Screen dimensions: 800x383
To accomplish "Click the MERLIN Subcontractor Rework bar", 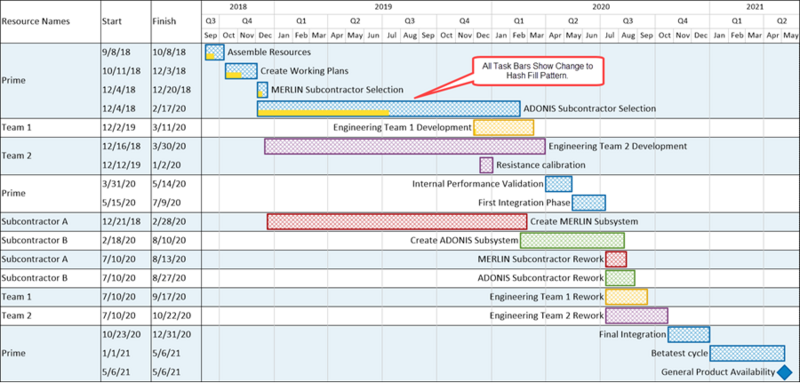I will (616, 259).
